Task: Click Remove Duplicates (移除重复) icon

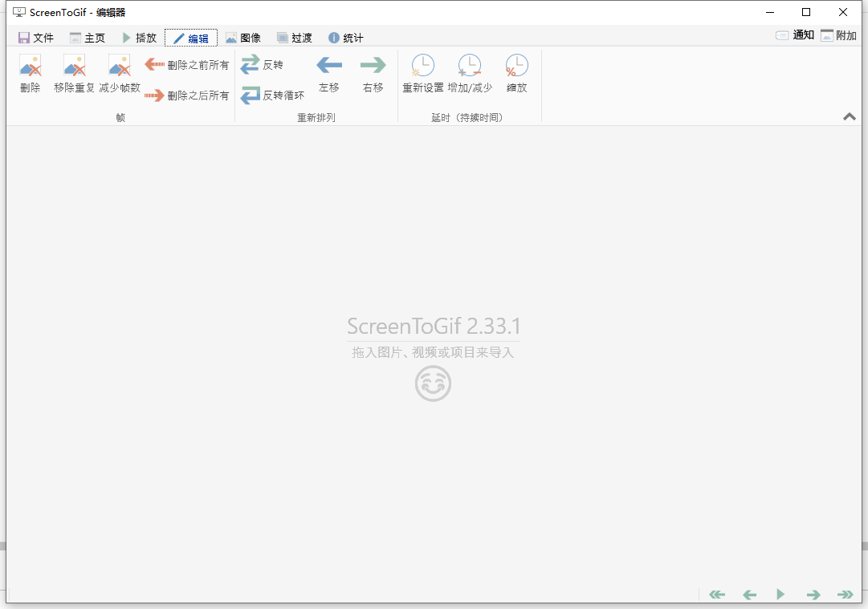Action: (x=74, y=74)
